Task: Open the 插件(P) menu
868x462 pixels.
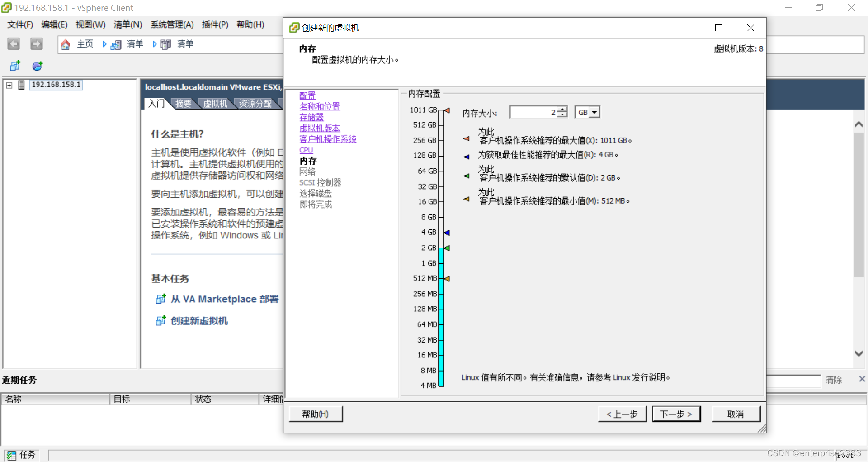Action: pos(215,24)
